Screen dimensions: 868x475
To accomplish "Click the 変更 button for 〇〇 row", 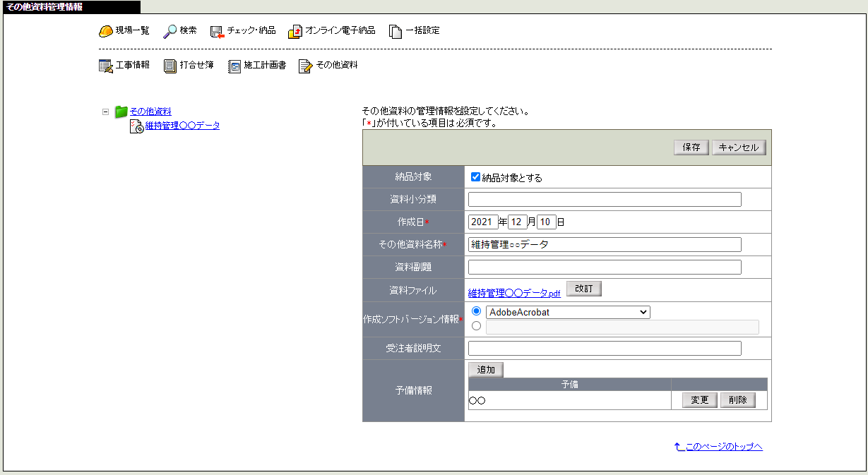I will [700, 400].
